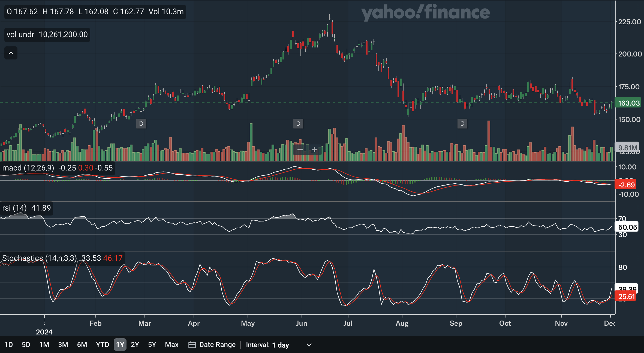Switch to the YTD range
644x353 pixels.
pos(102,345)
